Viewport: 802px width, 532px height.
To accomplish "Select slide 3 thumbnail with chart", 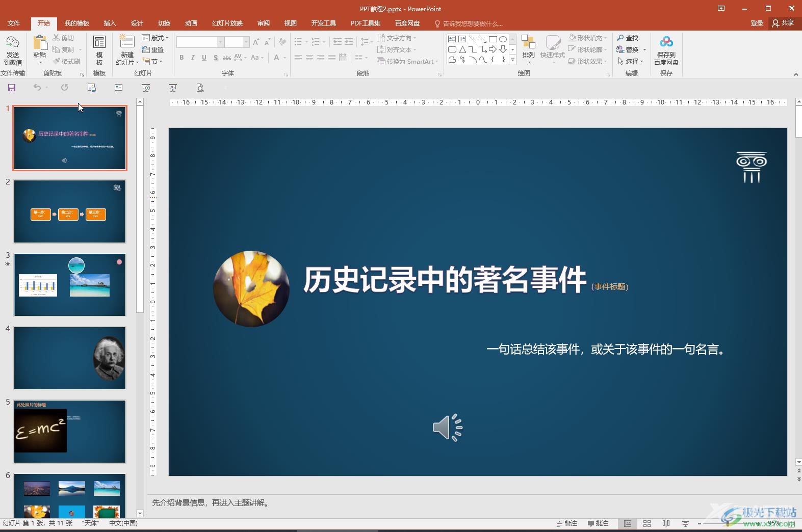I will 70,285.
